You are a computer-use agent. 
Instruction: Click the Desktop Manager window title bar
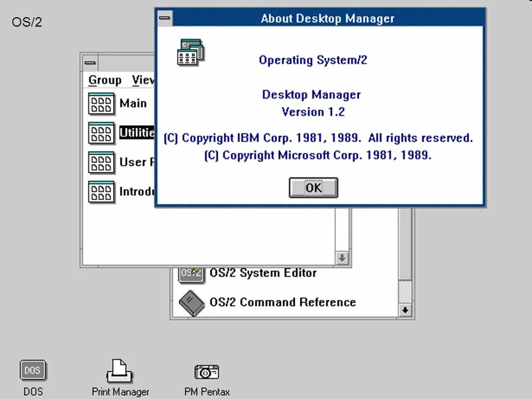coord(126,63)
